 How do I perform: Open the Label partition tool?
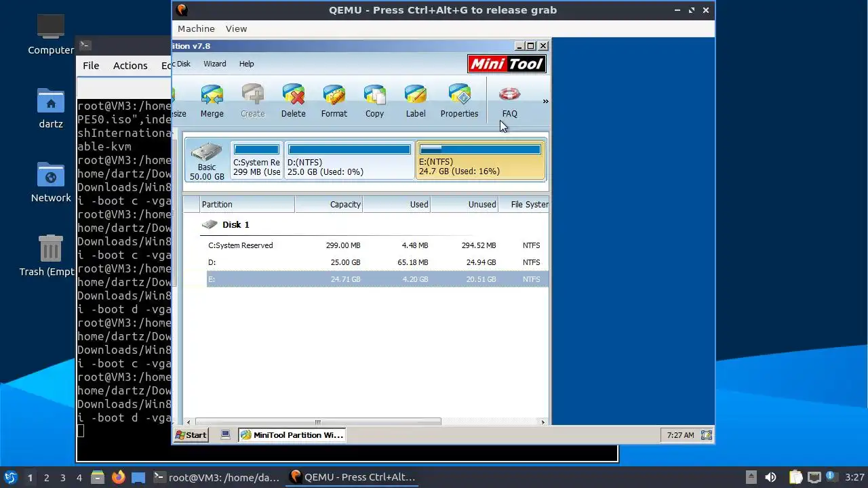tap(415, 101)
